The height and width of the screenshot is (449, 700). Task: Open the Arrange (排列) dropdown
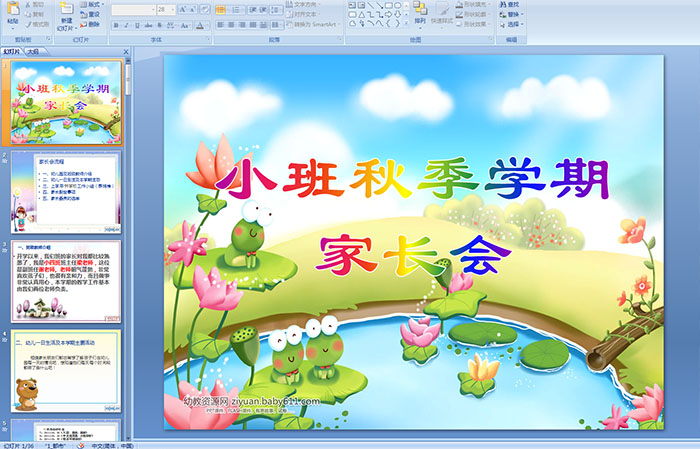(x=420, y=13)
